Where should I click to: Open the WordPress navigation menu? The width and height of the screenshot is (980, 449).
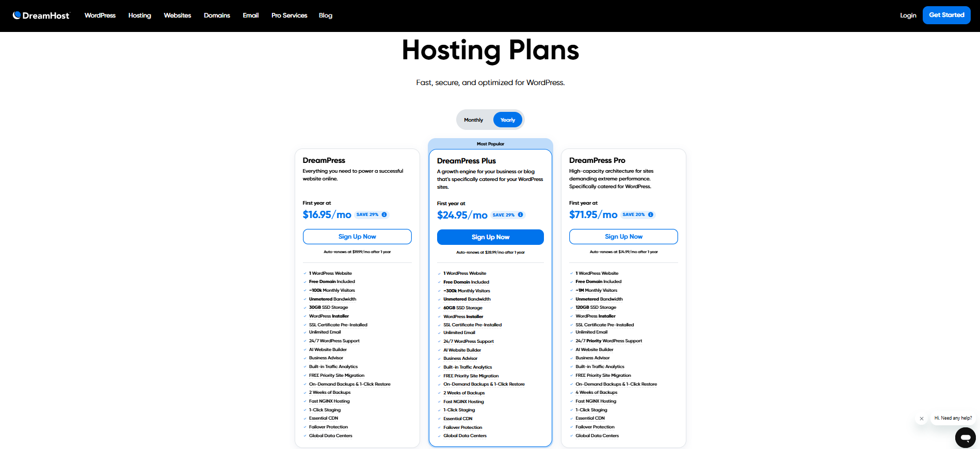100,15
